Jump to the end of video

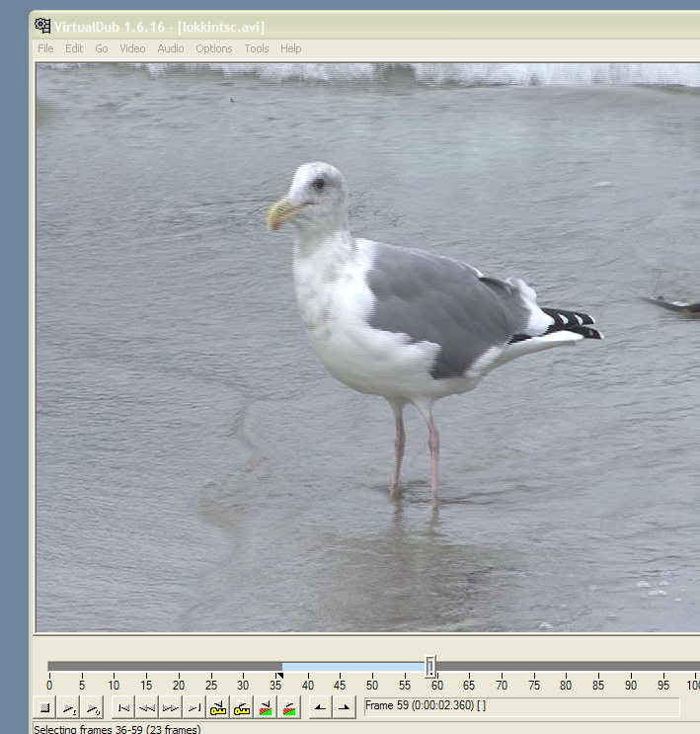point(194,707)
